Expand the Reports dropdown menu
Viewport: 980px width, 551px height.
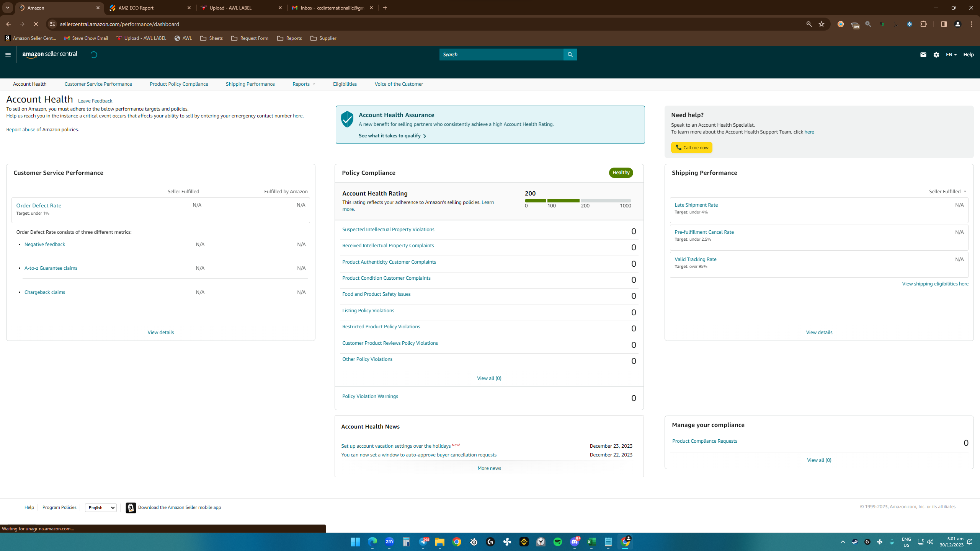[x=304, y=84]
